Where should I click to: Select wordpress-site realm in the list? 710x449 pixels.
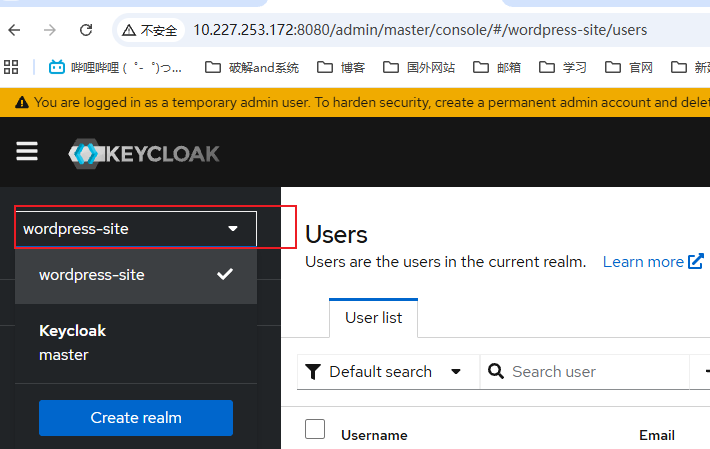(x=136, y=275)
